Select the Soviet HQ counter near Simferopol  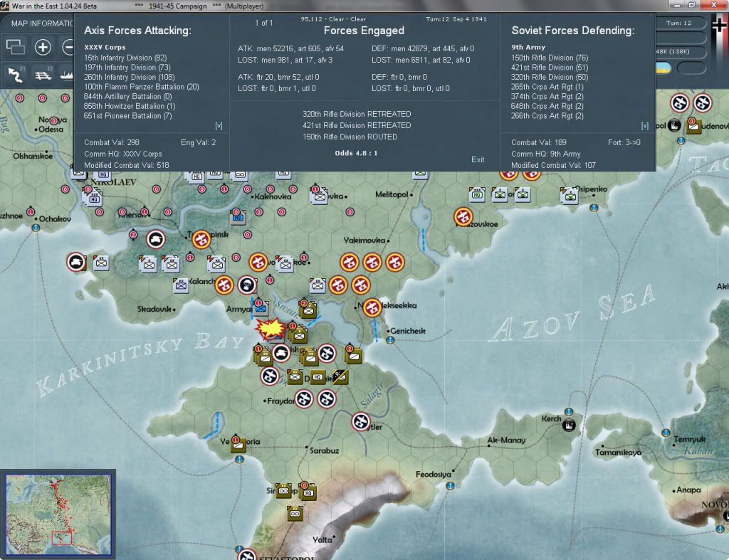308,492
